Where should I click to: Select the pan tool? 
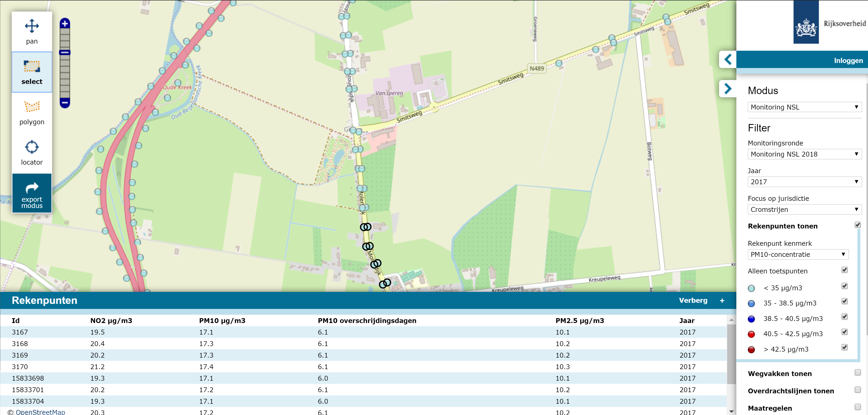[32, 32]
